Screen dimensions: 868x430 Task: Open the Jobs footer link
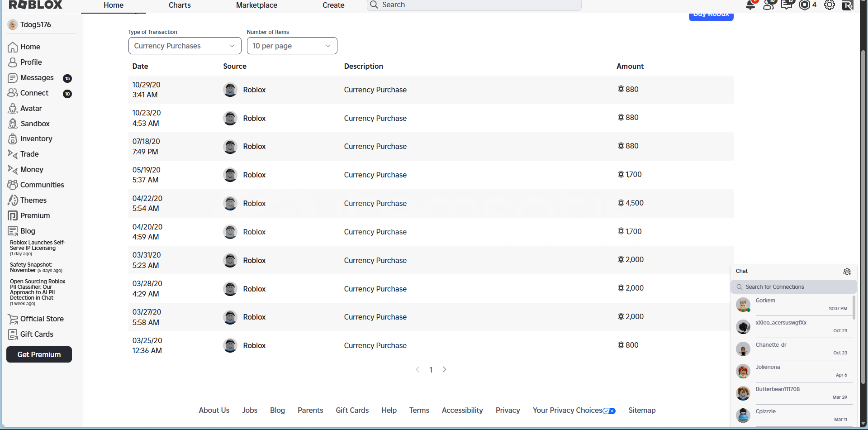[250, 410]
